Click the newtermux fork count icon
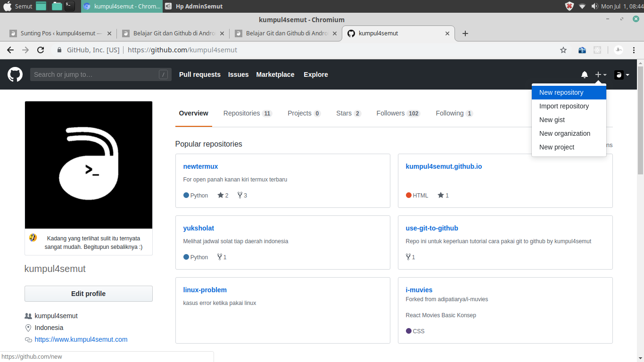 click(240, 195)
